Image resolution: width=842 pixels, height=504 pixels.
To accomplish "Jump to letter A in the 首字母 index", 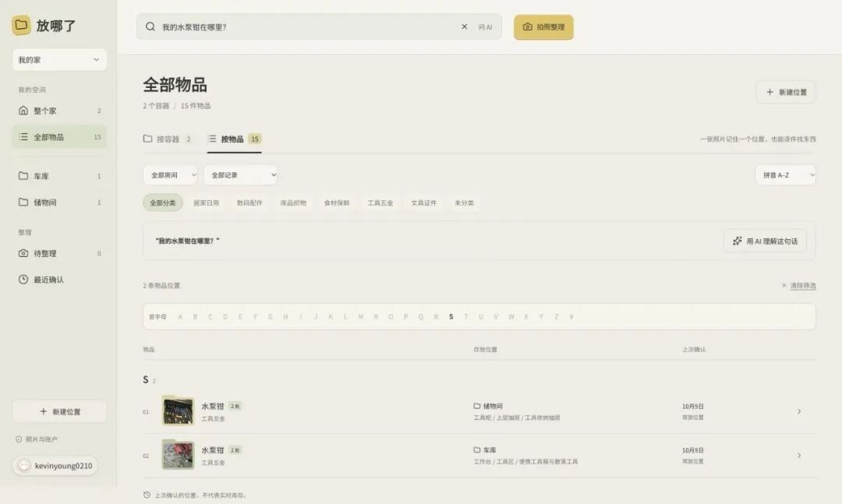I will 180,317.
